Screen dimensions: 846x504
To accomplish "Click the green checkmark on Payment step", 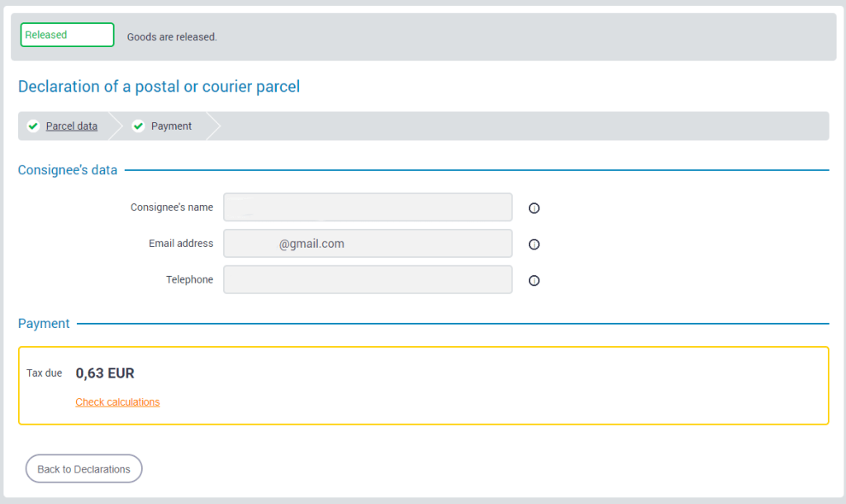I will (x=138, y=126).
